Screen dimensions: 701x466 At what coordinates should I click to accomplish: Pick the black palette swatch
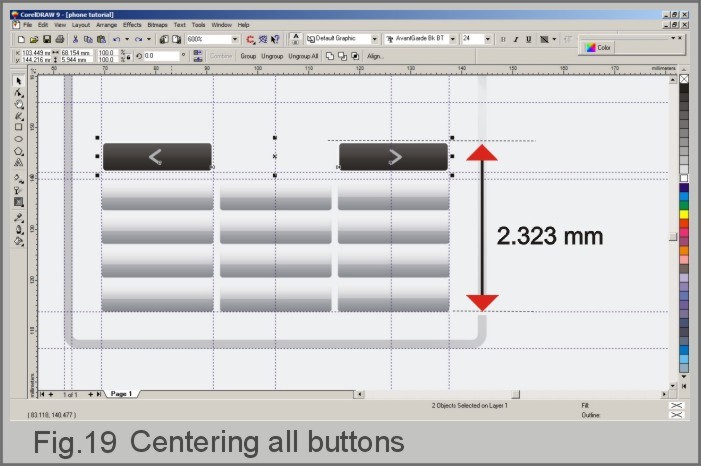pyautogui.click(x=684, y=89)
